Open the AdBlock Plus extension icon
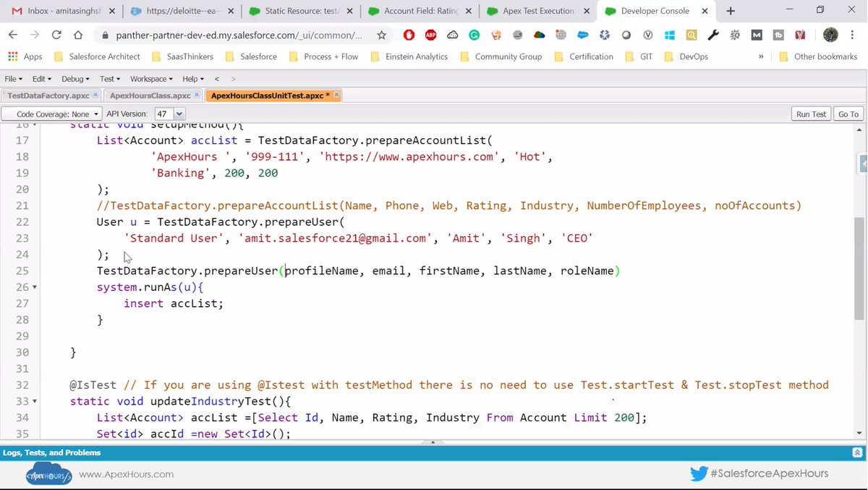 point(430,35)
